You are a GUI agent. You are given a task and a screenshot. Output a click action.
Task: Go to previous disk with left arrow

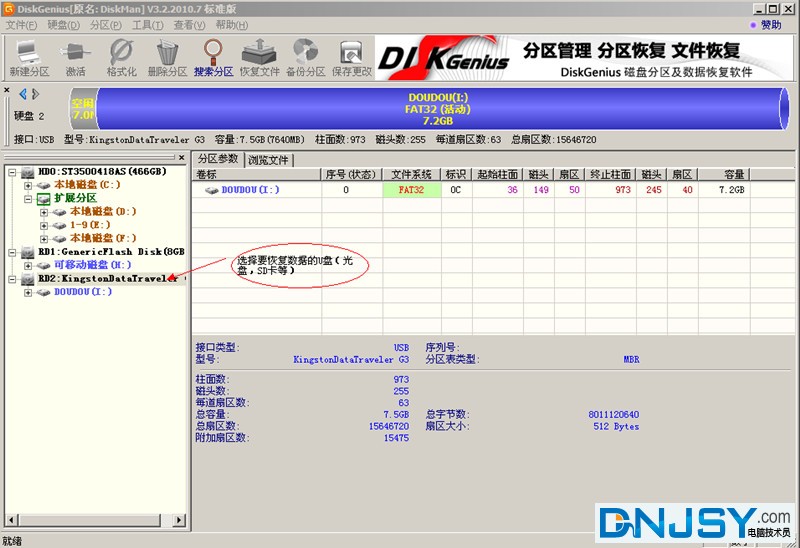pos(23,94)
